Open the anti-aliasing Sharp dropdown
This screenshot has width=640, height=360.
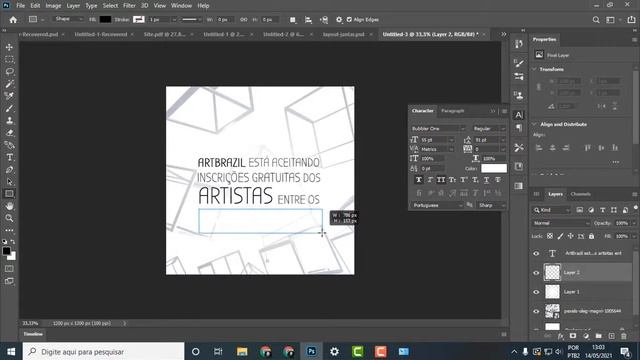tap(492, 205)
